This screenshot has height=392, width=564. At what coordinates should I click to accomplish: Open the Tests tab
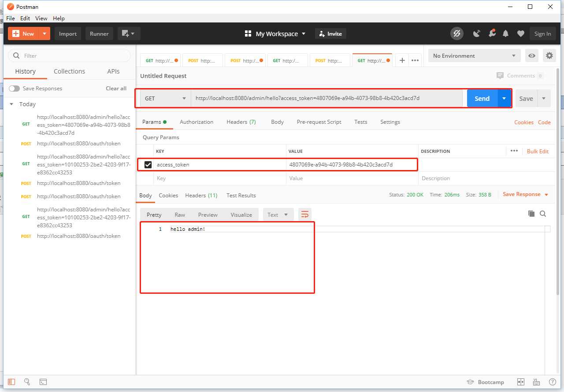click(360, 122)
